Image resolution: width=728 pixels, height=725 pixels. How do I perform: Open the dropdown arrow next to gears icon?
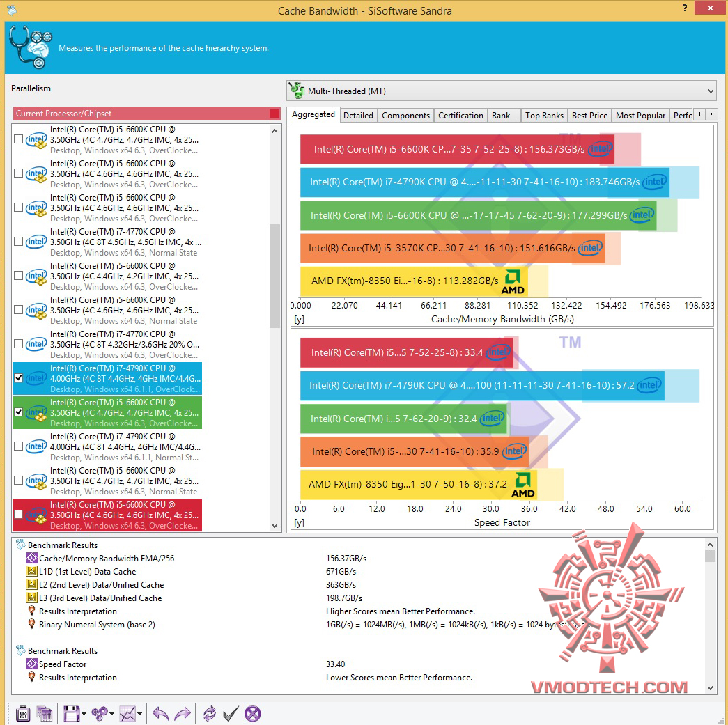pyautogui.click(x=112, y=715)
